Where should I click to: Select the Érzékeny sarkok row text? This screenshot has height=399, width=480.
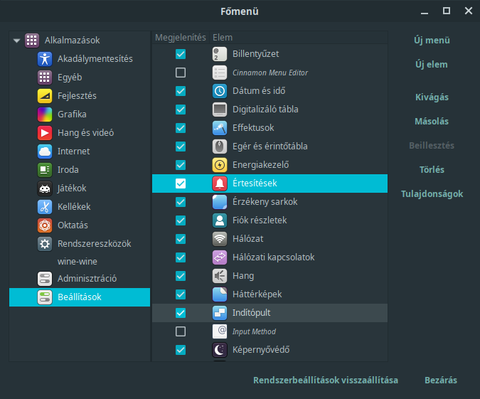click(265, 202)
